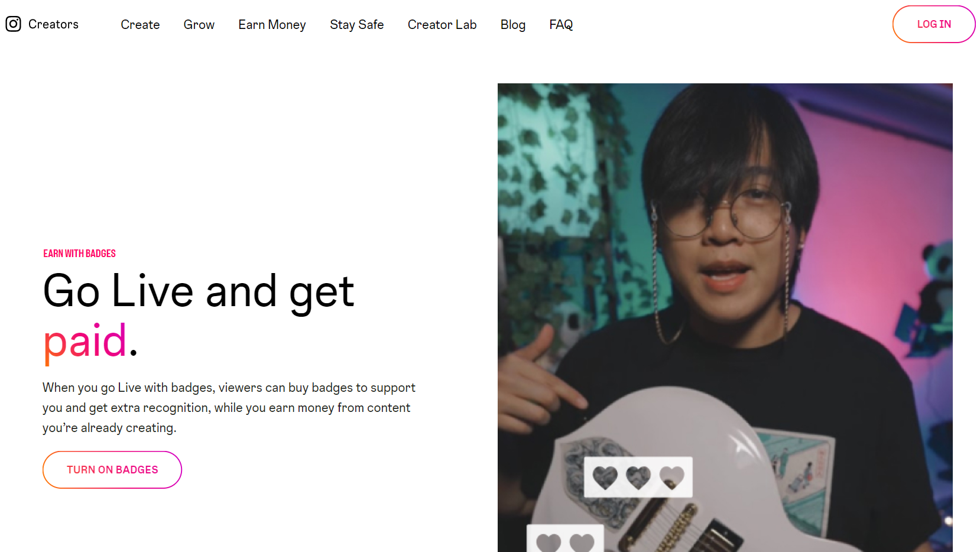Screen dimensions: 980x552
Task: Click the EARN WITH BADGES label
Action: point(79,254)
